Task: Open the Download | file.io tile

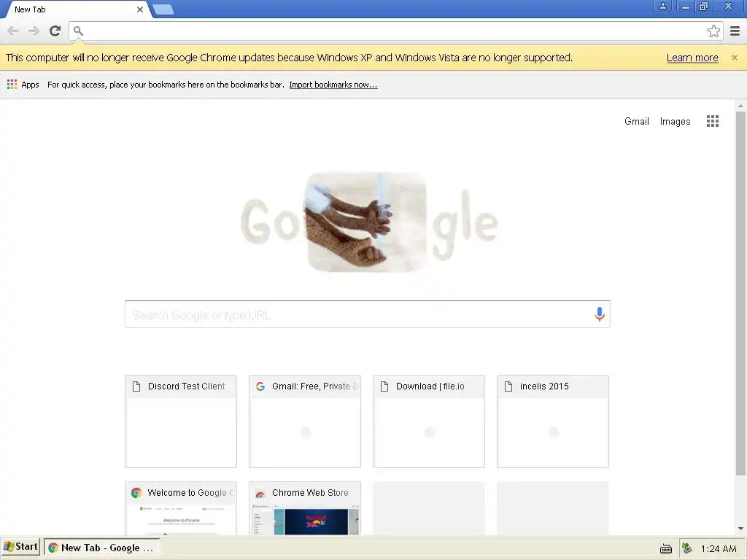Action: point(429,421)
